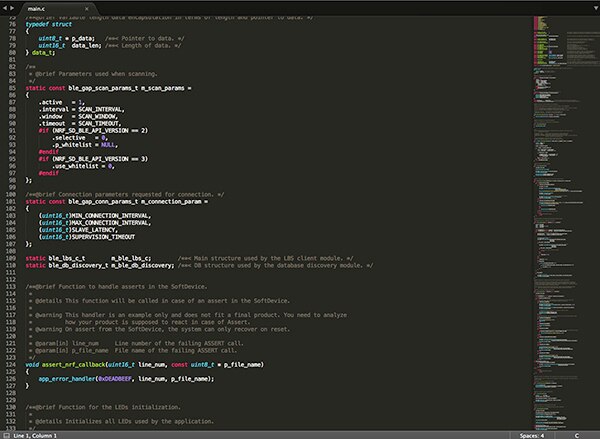This screenshot has width=600, height=439.
Task: Click 'SCAN_TIMEOUT,' constant
Action: 99,124
